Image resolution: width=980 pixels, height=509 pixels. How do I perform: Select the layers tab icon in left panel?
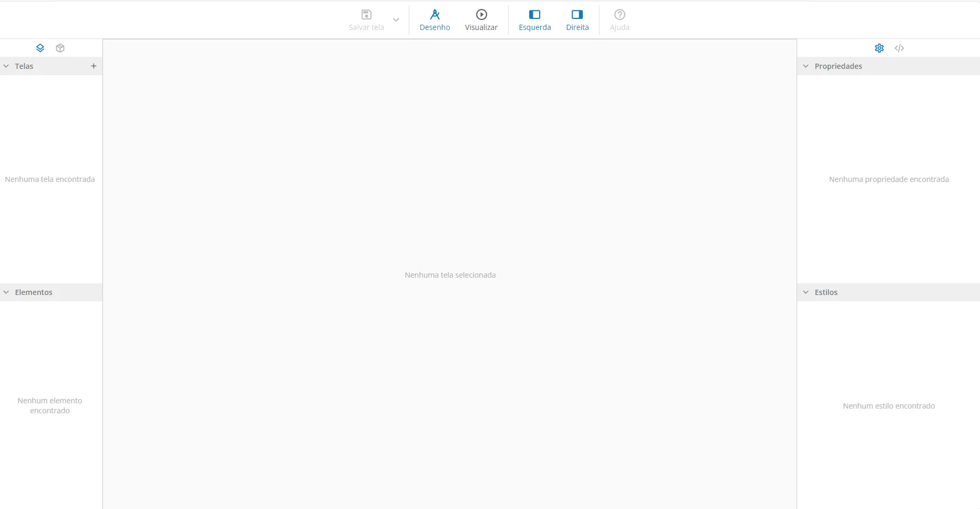[40, 48]
